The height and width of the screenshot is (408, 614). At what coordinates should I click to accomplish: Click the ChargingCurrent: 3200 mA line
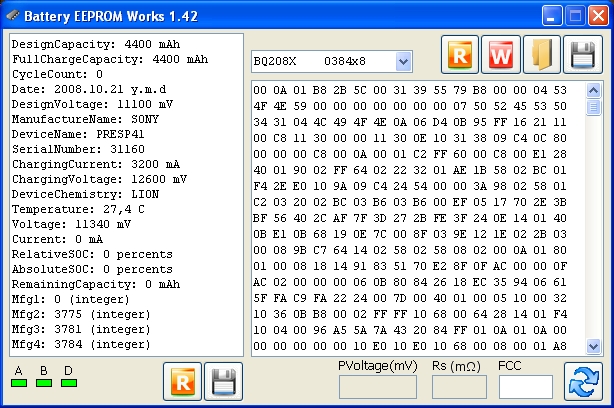(96, 164)
